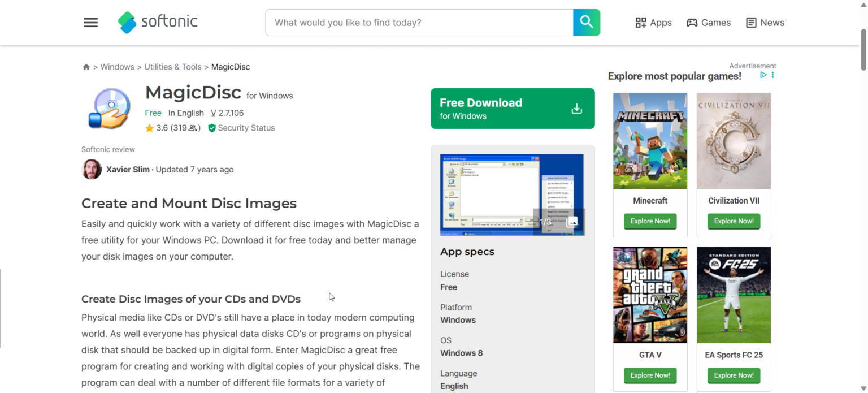Screen dimensions: 868x393
Task: Open the ad options three-dot menu
Action: 772,75
